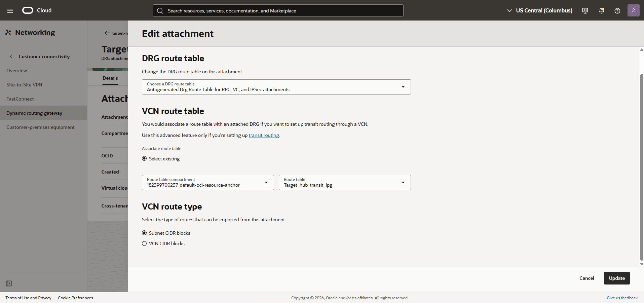Focus the search resources and services field

click(x=278, y=10)
